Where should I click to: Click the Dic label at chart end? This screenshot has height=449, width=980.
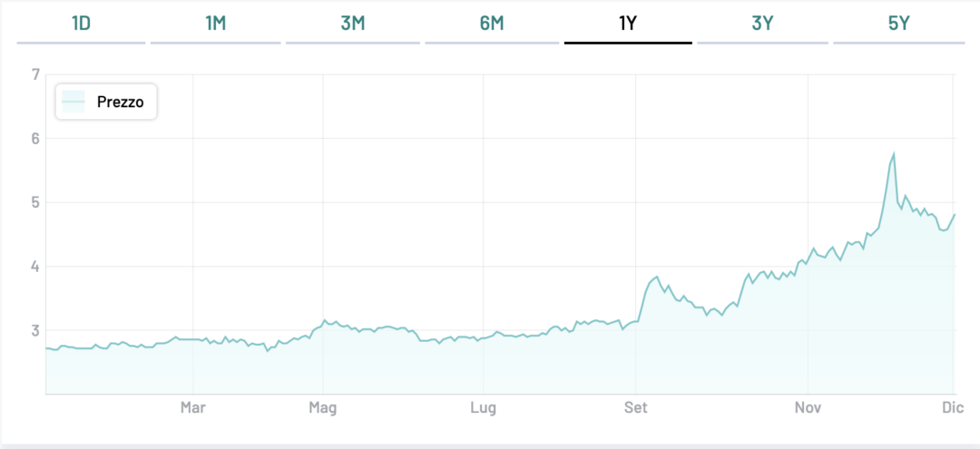(950, 408)
